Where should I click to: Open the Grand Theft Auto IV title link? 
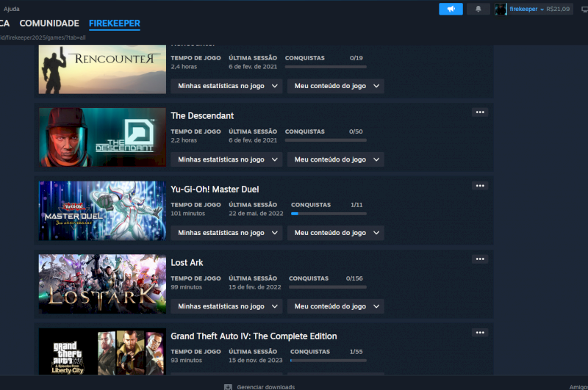pos(254,336)
